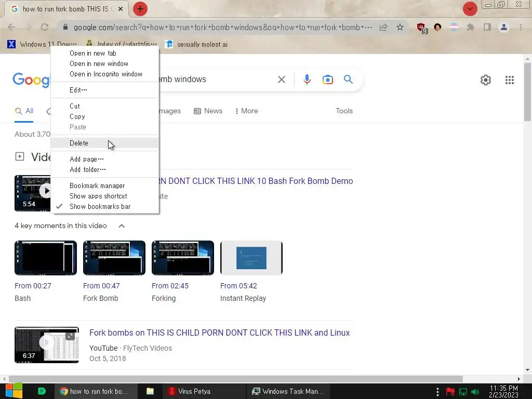Open Chrome's three-dot menu

[x=521, y=27]
